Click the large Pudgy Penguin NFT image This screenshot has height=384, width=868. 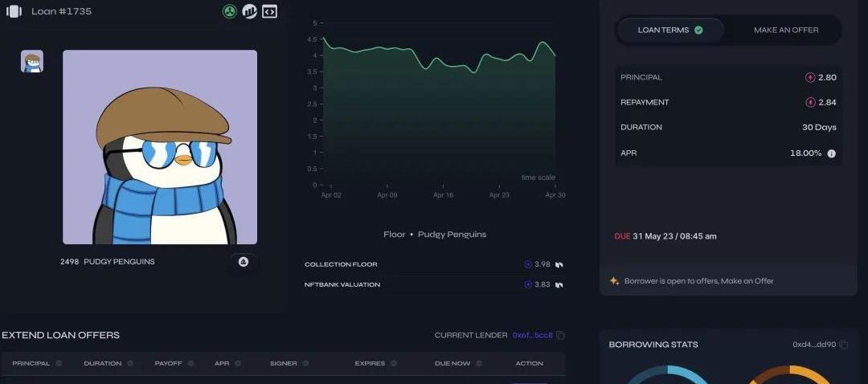tap(160, 147)
